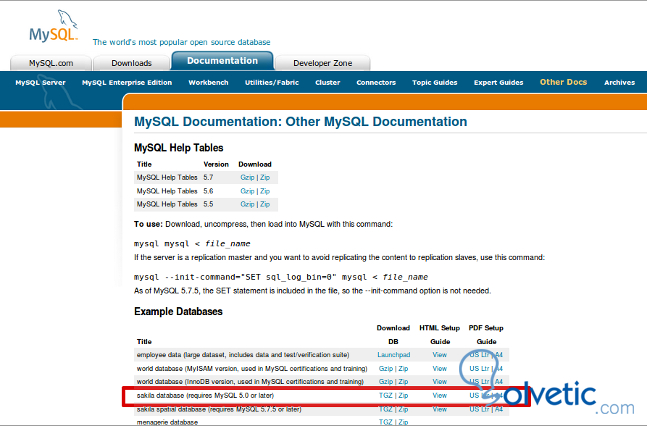Download TGZ of the menagerie database
Viewport: 647px width, 426px height.
tap(386, 422)
